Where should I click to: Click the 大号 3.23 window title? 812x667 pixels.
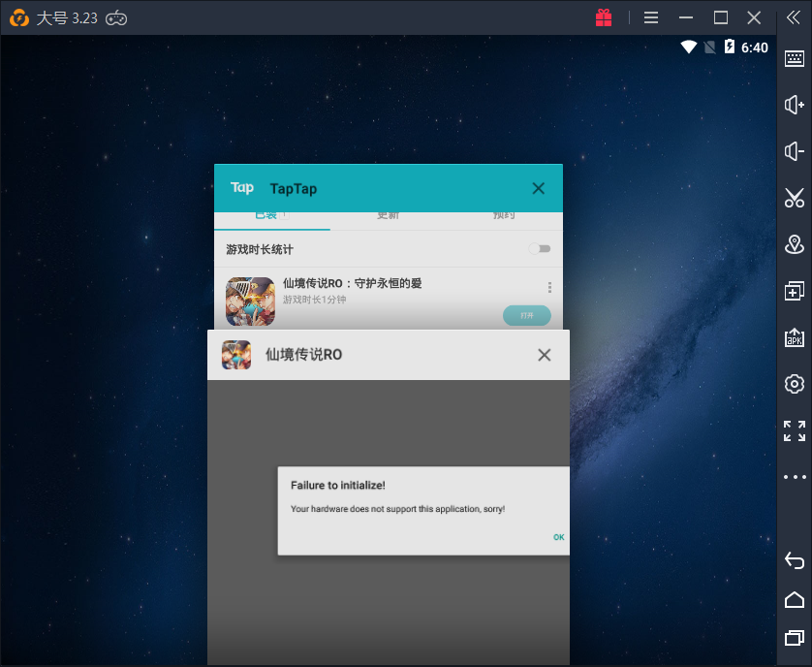pyautogui.click(x=67, y=18)
